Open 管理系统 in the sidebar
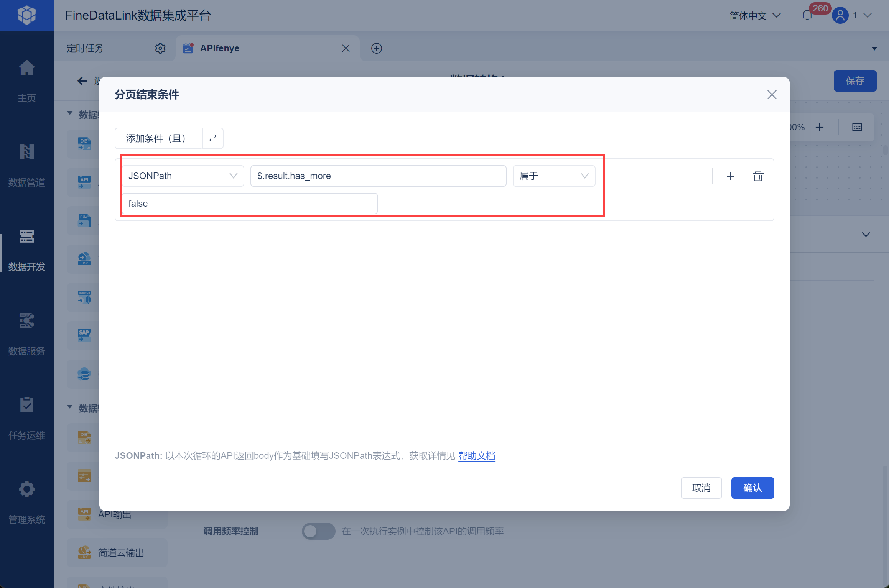Screen dimensions: 889x588 (26, 502)
